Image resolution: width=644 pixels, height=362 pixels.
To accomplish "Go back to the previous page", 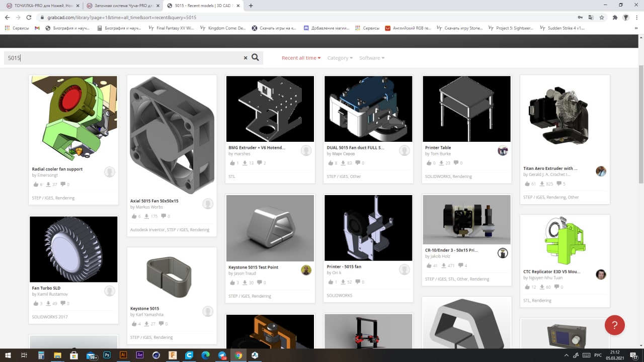I will (7, 17).
